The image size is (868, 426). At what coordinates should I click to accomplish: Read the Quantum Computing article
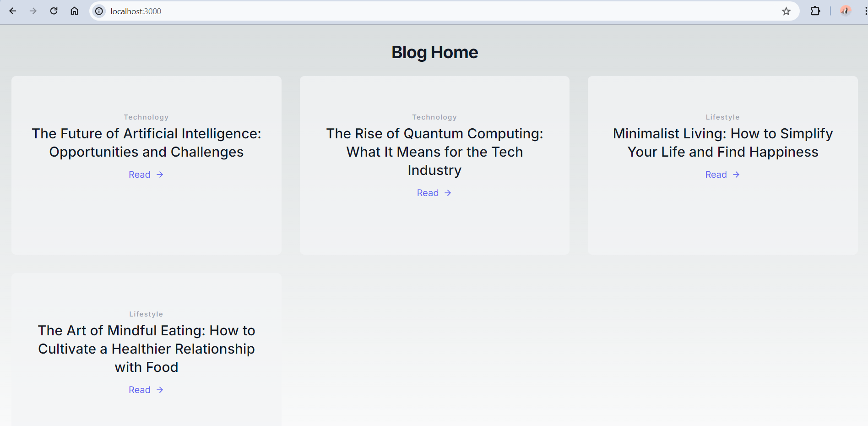434,193
